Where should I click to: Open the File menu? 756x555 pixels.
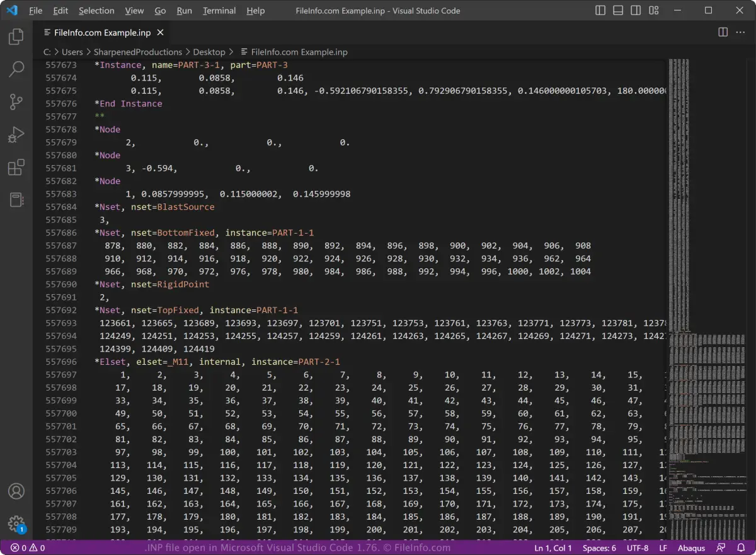point(36,11)
